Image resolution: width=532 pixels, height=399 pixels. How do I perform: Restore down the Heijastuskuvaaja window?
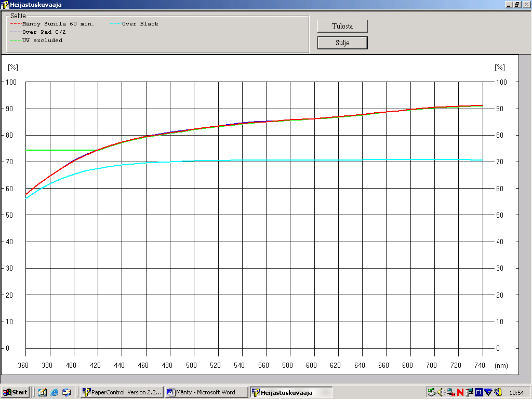pyautogui.click(x=516, y=5)
